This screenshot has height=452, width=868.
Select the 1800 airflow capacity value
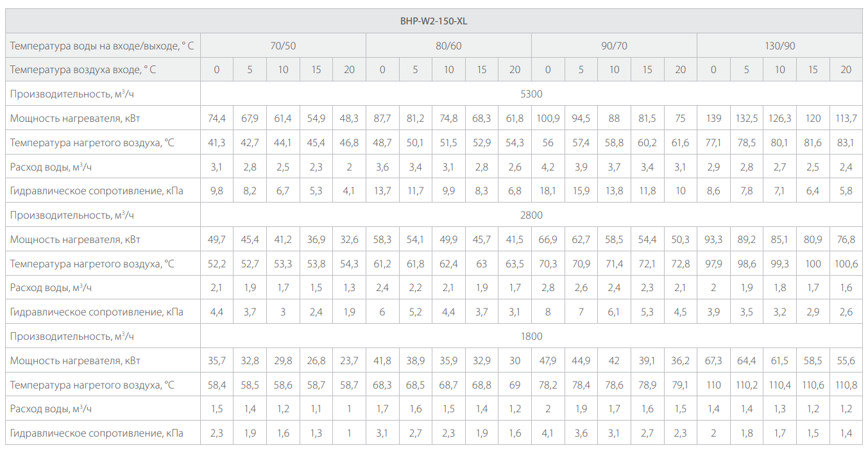[x=531, y=336]
